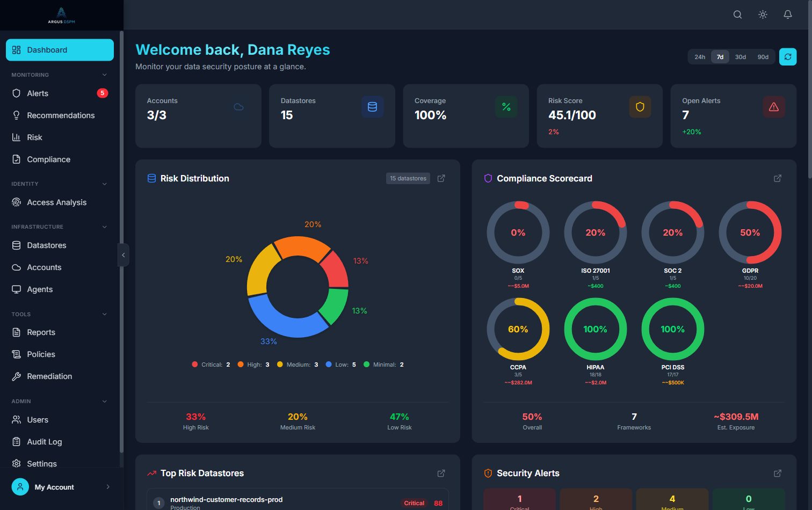Open the Dashboard page
This screenshot has width=812, height=510.
pos(60,50)
